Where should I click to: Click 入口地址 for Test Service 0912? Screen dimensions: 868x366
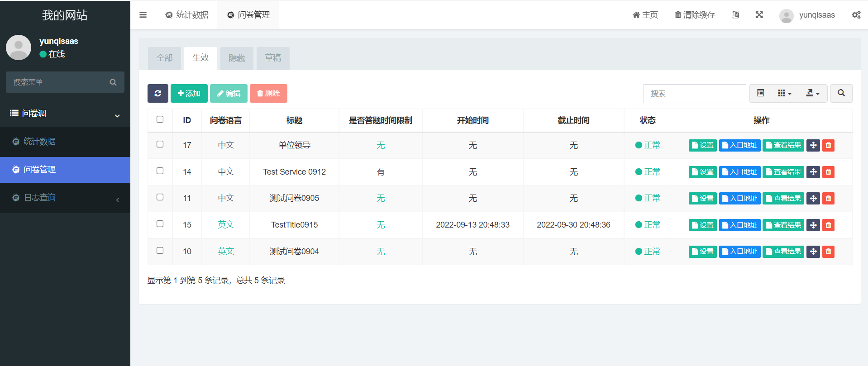click(740, 172)
